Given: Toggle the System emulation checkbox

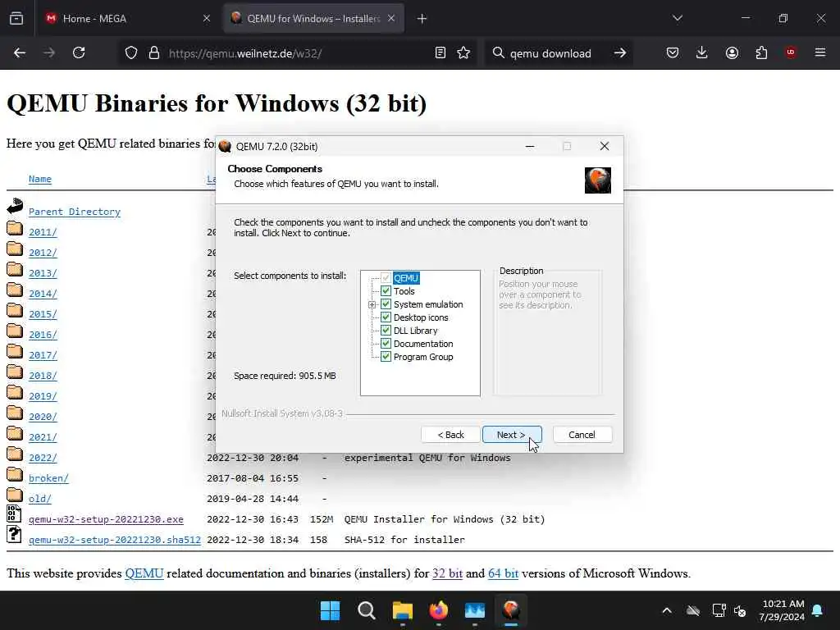Looking at the screenshot, I should tap(386, 304).
